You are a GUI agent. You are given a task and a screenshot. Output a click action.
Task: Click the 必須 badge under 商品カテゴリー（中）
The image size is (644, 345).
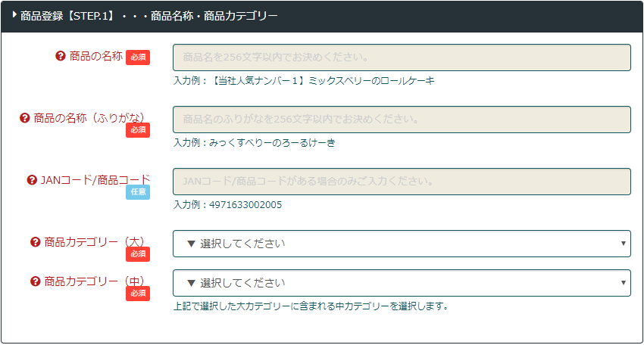(138, 294)
